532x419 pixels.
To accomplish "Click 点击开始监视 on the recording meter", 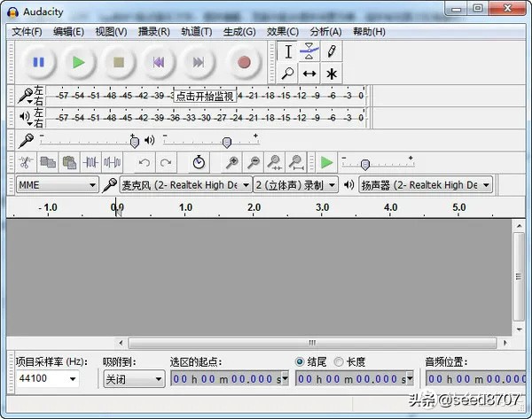I will [x=205, y=96].
